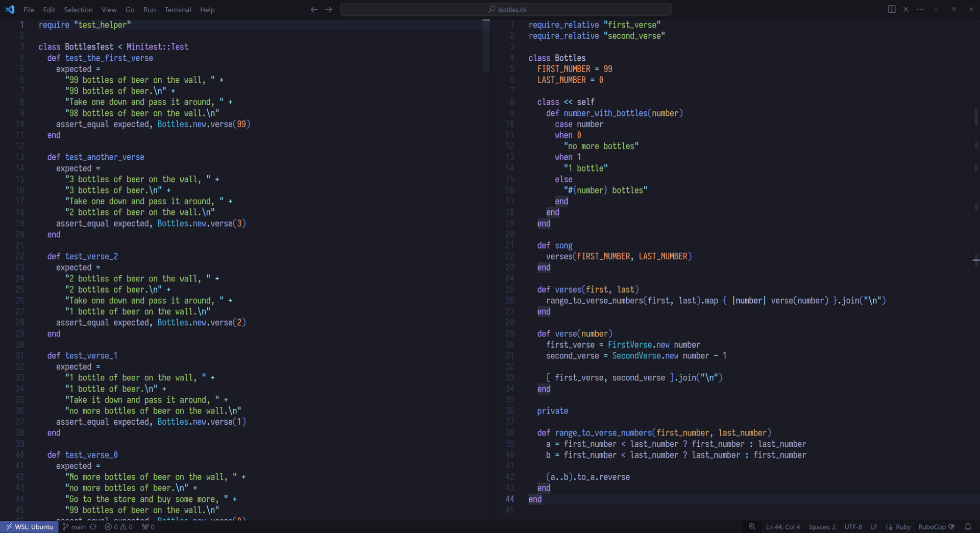This screenshot has height=533, width=980.
Task: Click require "test_helper" line
Action: click(x=85, y=25)
